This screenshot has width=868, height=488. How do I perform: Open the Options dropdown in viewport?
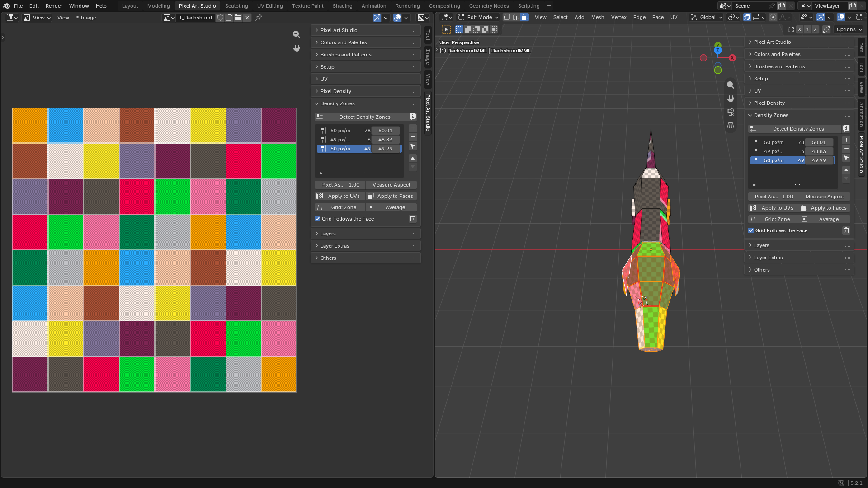tap(849, 29)
